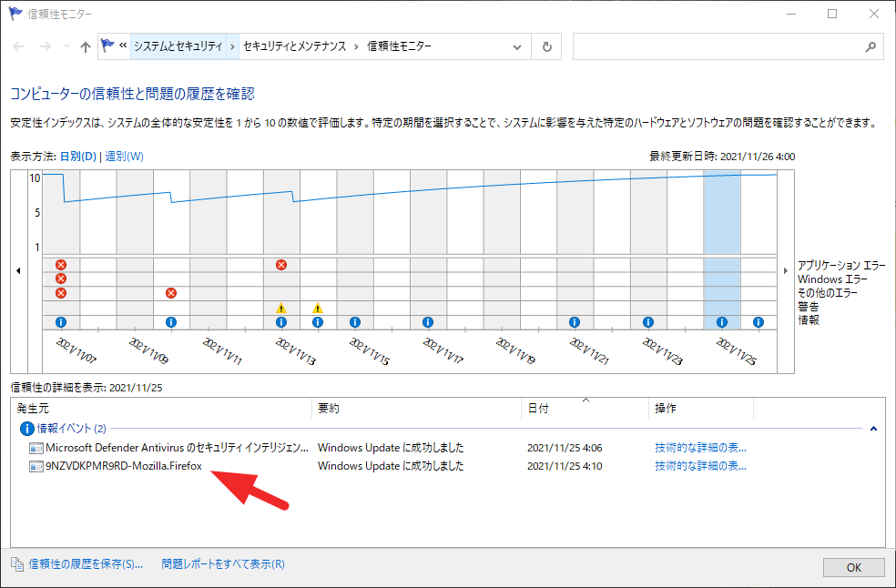Open address bar history dropdown
Viewport: 896px width, 588px height.
[517, 46]
